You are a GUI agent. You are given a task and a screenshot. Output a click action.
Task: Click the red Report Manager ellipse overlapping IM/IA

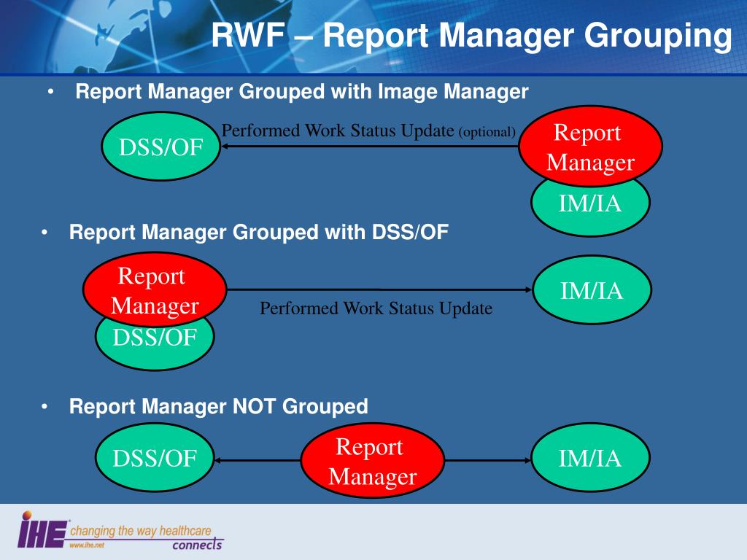click(590, 146)
